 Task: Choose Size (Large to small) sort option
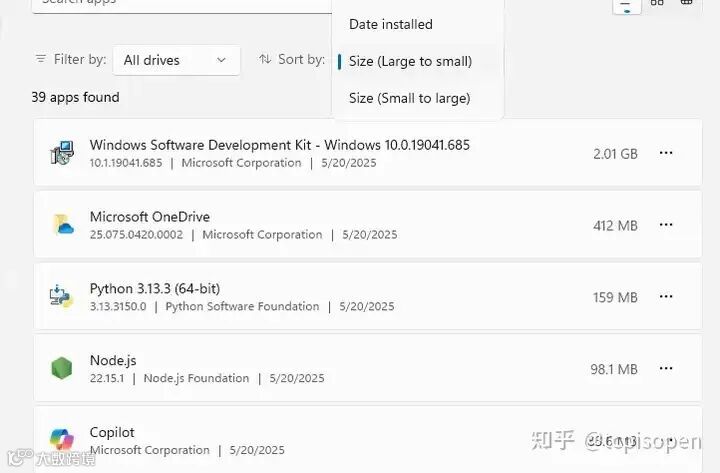(410, 61)
